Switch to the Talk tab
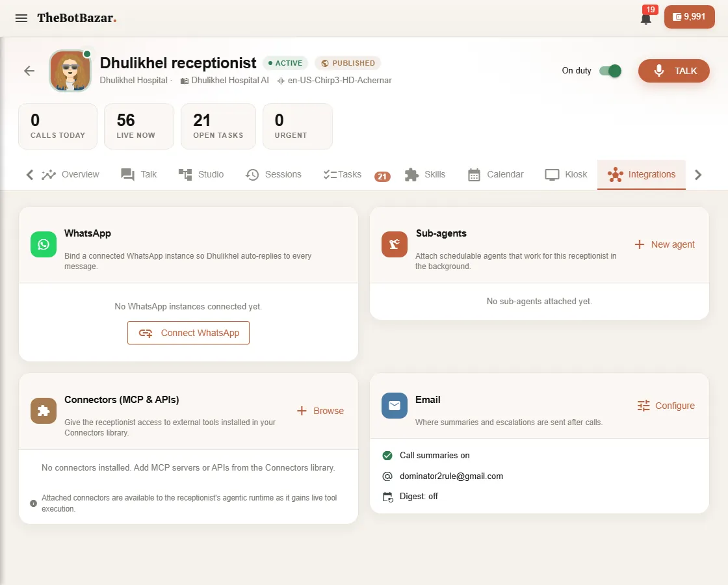The image size is (728, 585). pyautogui.click(x=139, y=175)
